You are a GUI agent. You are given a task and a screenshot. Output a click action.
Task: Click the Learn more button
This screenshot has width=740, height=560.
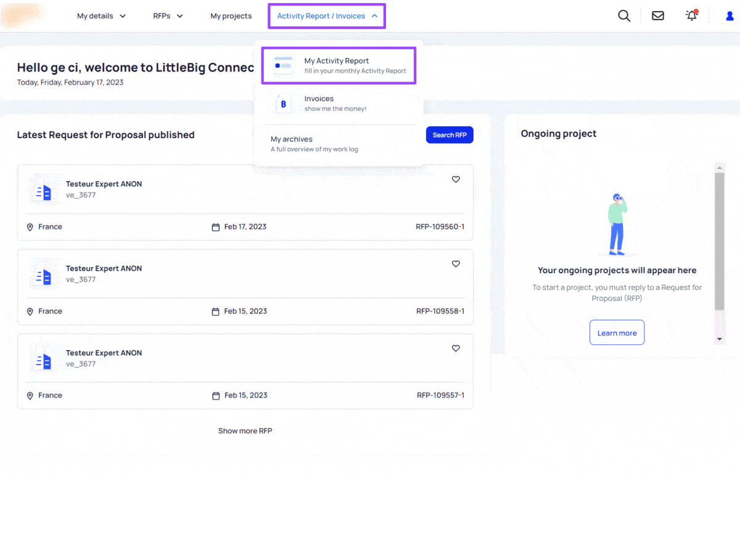pyautogui.click(x=617, y=333)
